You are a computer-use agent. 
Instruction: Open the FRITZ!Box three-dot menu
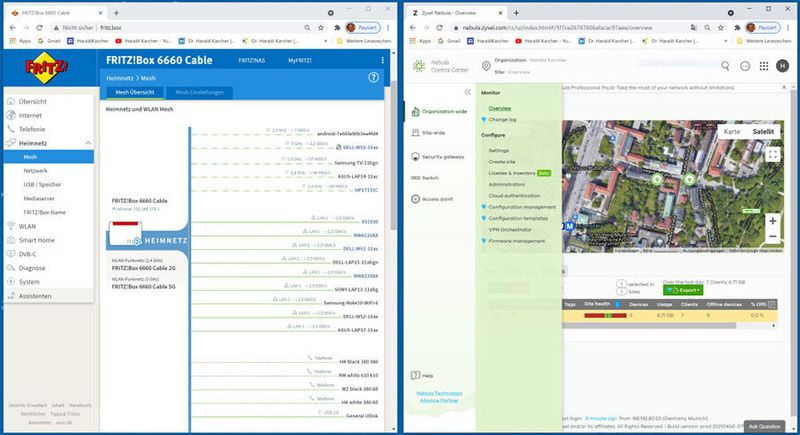(382, 60)
